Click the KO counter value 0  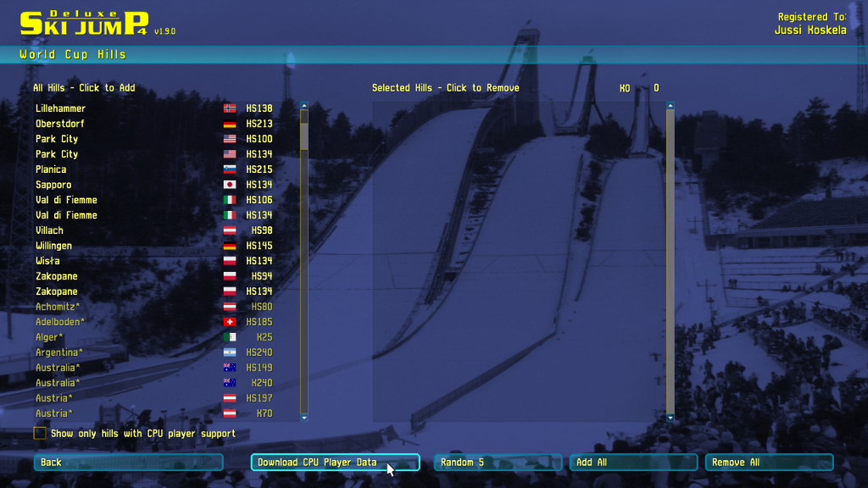657,88
